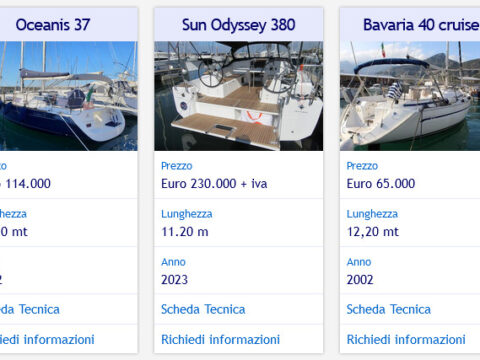Viewport: 480px width, 360px height.
Task: Click the Sun Odyssey 380 title
Action: pyautogui.click(x=239, y=25)
